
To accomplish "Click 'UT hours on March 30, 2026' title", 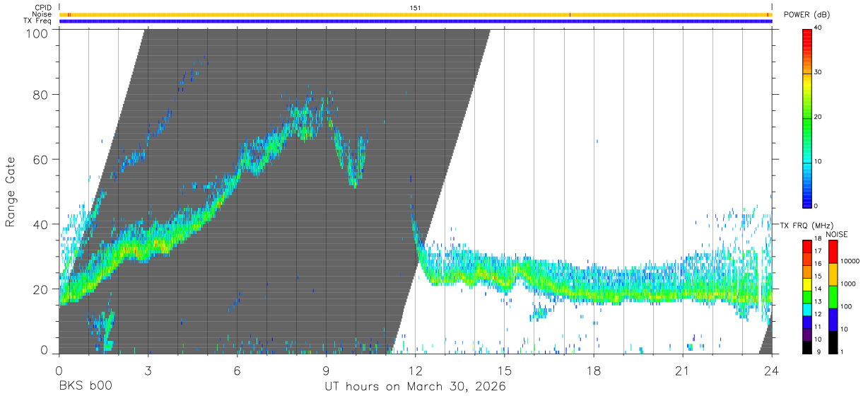I will coord(415,387).
